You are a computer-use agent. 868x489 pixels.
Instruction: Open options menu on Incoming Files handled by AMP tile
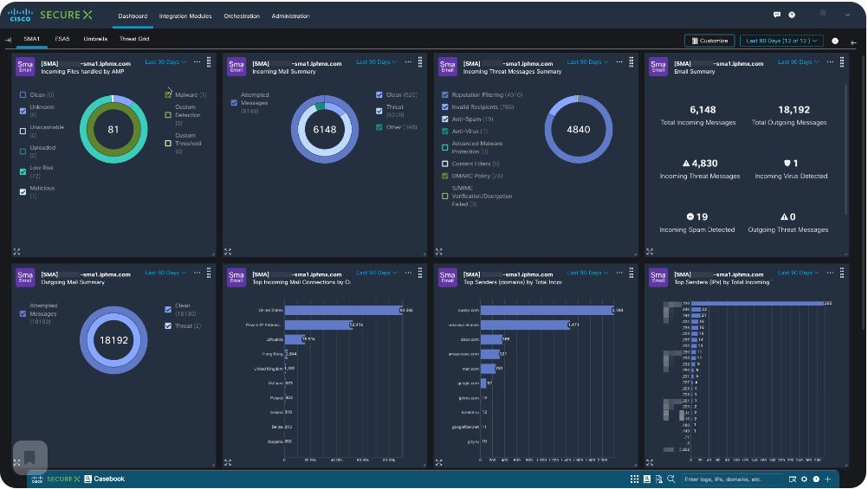click(x=197, y=62)
